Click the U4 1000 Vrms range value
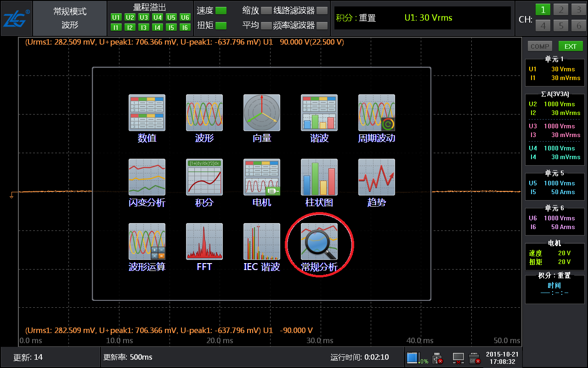This screenshot has height=368, width=588. pyautogui.click(x=560, y=148)
